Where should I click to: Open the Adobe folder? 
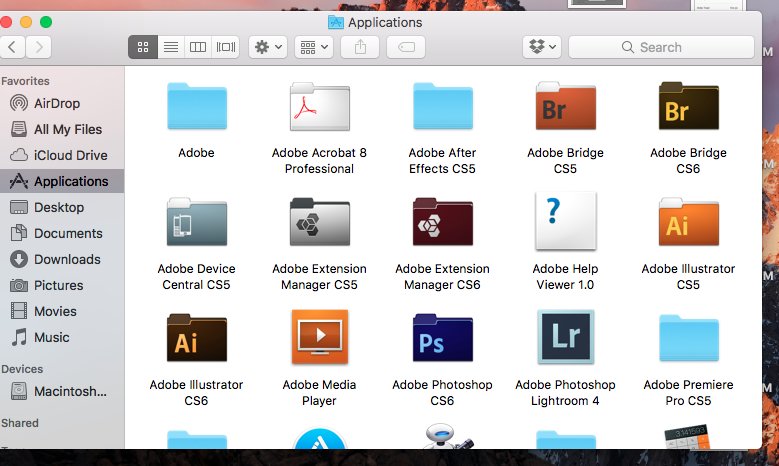click(x=197, y=107)
